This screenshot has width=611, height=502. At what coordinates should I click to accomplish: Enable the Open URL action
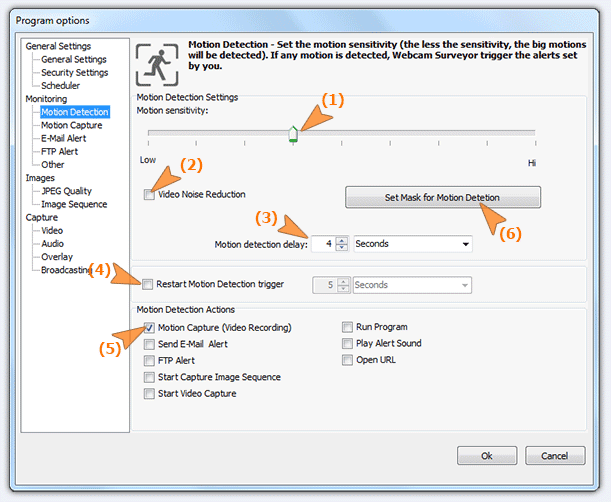tap(347, 360)
